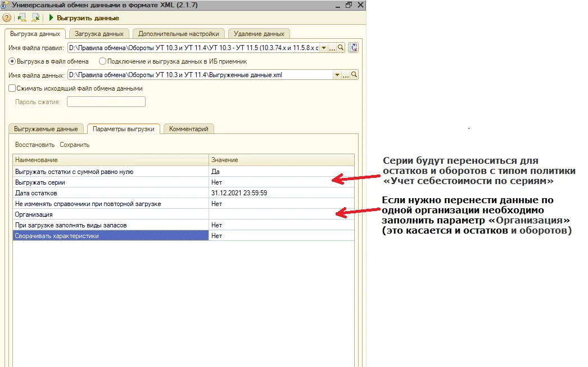Browse data file name with ellipsis button
The height and width of the screenshot is (367, 588).
[346, 75]
